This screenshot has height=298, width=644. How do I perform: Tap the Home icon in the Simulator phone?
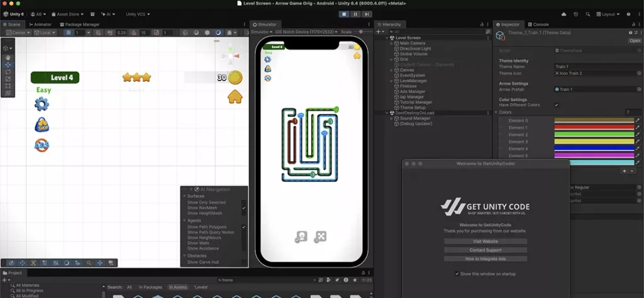[357, 55]
